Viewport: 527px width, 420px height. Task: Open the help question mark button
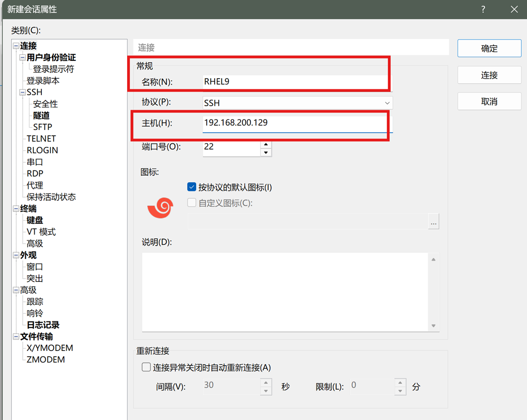coord(483,10)
